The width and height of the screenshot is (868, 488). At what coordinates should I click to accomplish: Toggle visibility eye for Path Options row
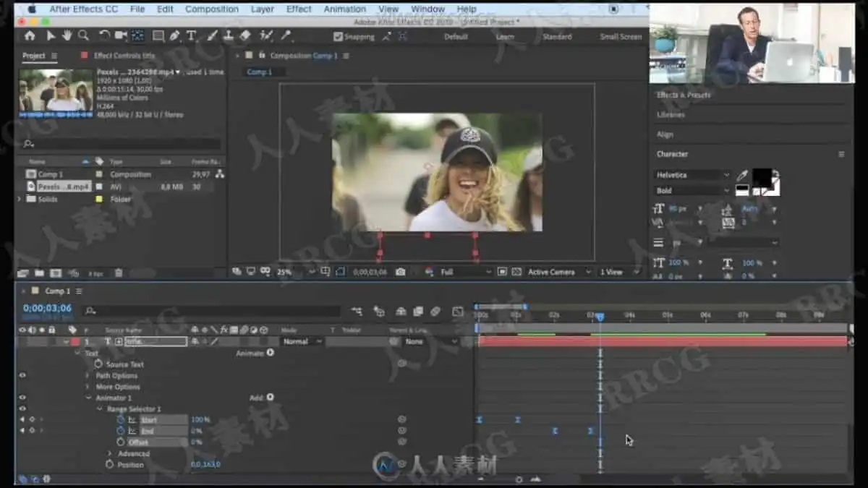pyautogui.click(x=22, y=375)
